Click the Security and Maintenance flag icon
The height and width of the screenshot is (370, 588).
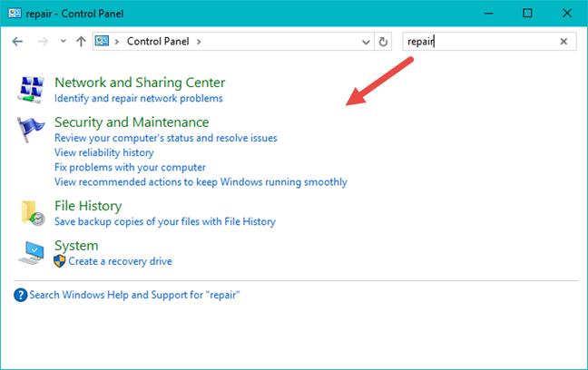[31, 129]
